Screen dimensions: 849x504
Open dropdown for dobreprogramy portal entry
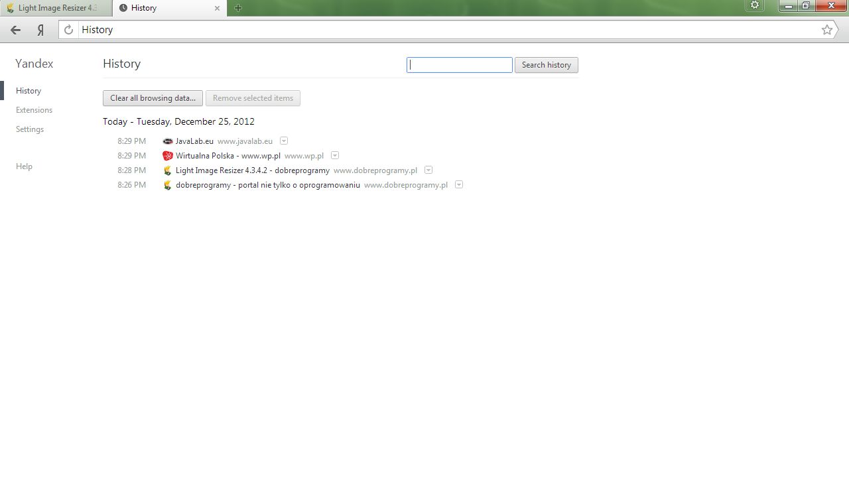point(459,184)
